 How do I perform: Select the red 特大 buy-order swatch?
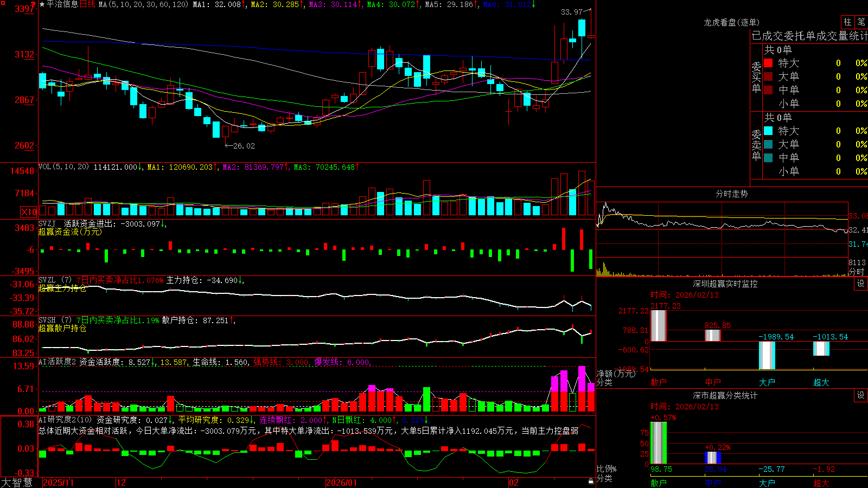point(768,63)
